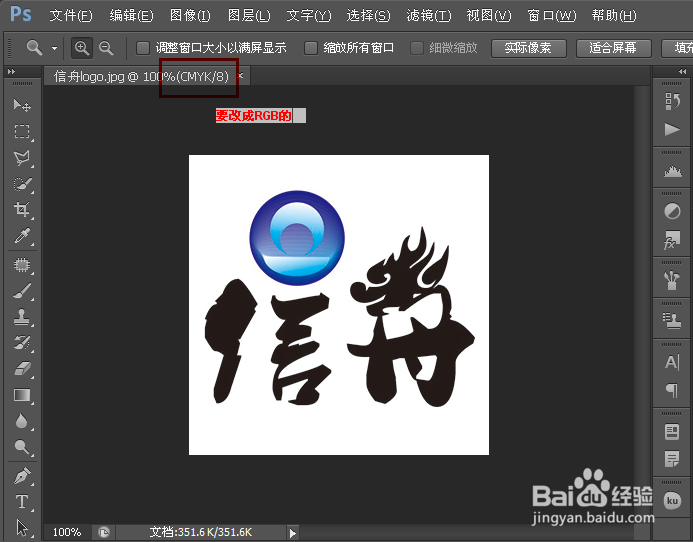The height and width of the screenshot is (542, 693).
Task: Open the Kuler panel icon
Action: coord(672,500)
